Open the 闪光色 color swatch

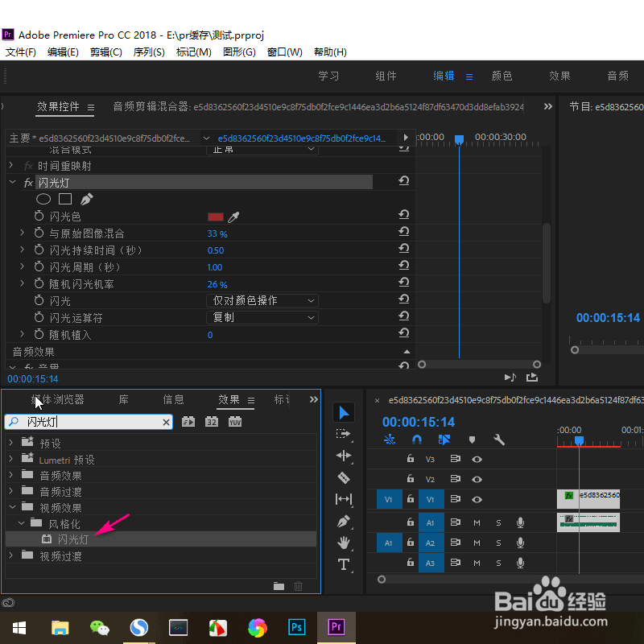pos(216,217)
